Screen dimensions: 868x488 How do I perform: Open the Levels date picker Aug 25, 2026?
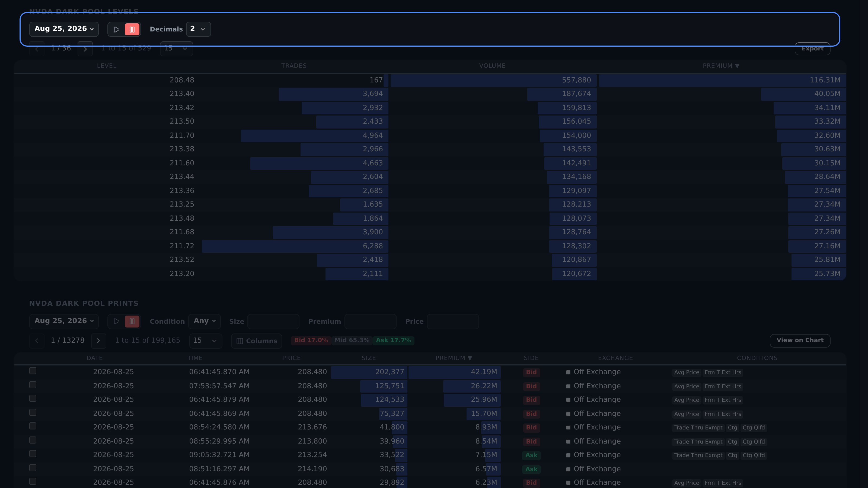(64, 29)
